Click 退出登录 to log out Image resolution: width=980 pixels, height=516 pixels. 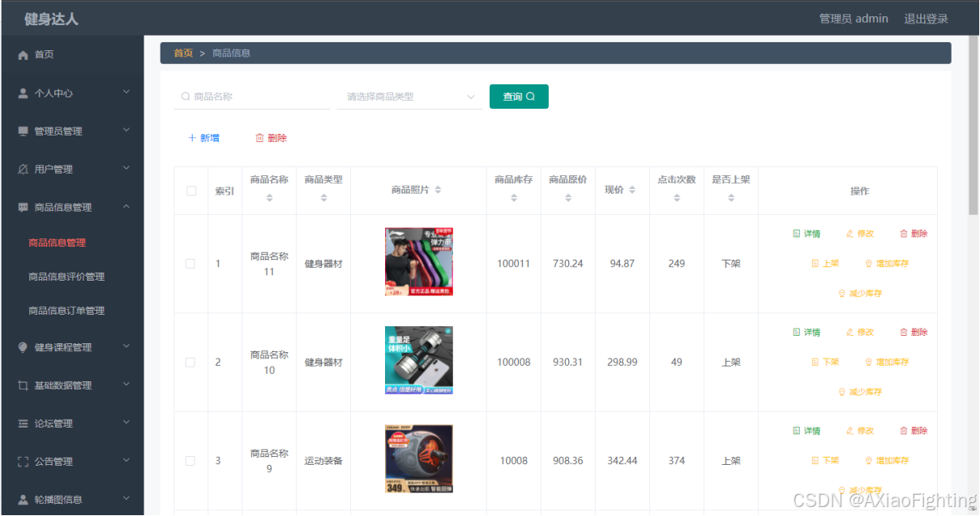click(926, 19)
